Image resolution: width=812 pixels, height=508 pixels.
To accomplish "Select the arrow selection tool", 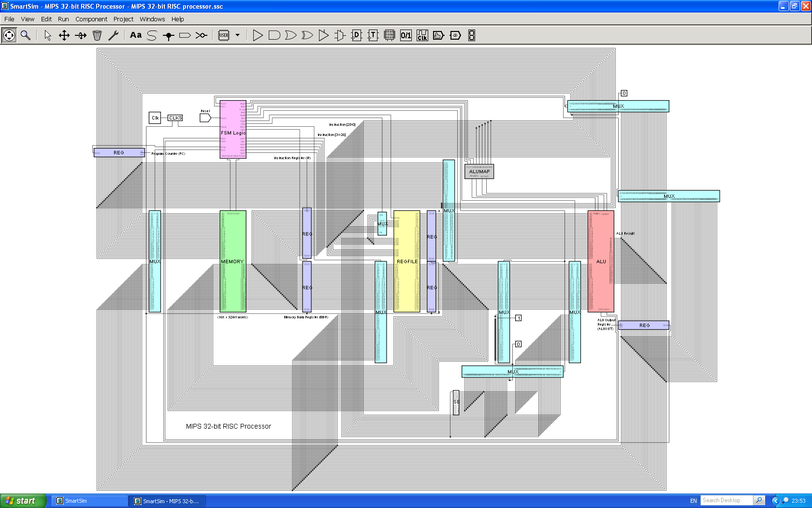I will coord(47,35).
